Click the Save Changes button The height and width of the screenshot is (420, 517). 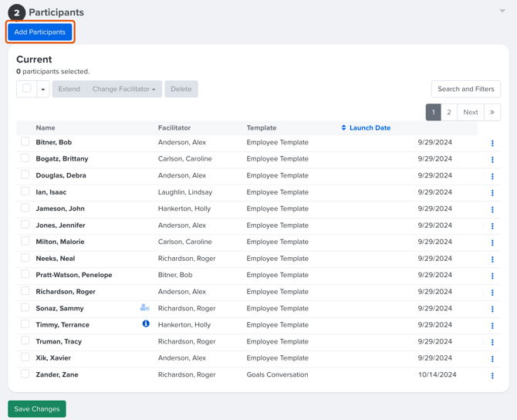(37, 408)
